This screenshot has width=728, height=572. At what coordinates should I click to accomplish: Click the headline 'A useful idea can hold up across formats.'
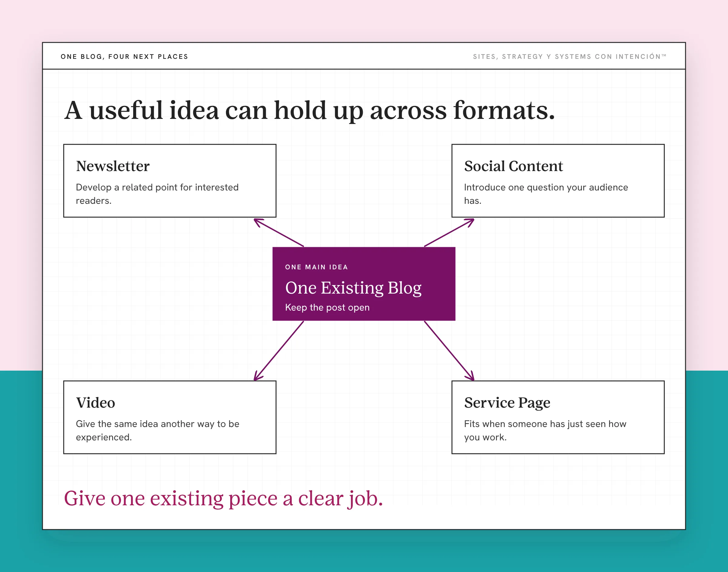[309, 112]
